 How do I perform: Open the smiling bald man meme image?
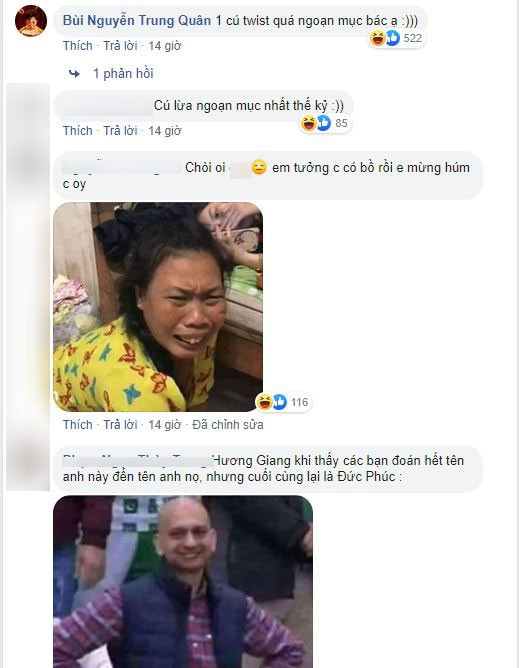point(183,582)
